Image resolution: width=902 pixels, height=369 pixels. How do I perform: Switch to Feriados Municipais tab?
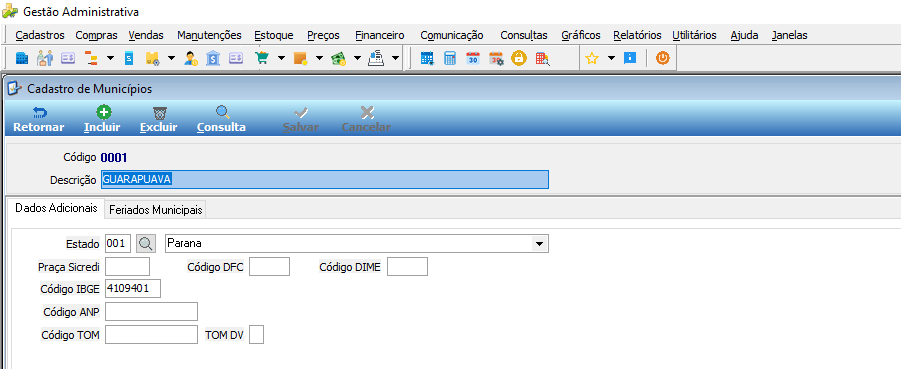[155, 210]
